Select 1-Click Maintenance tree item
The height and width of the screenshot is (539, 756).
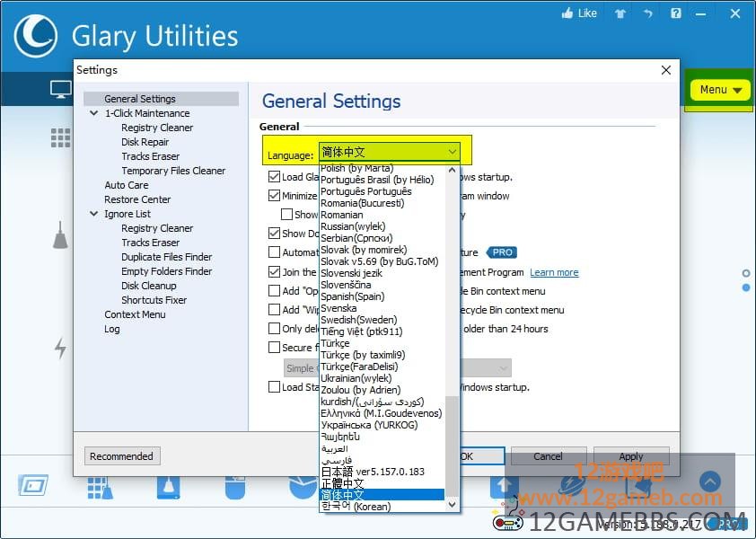(147, 113)
